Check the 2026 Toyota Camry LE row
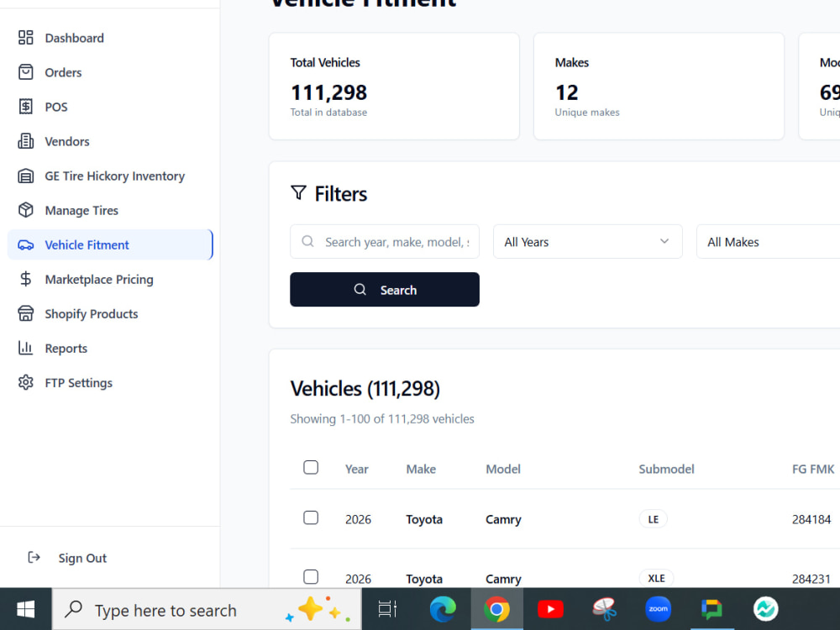Screen dimensions: 840x630 (x=311, y=517)
